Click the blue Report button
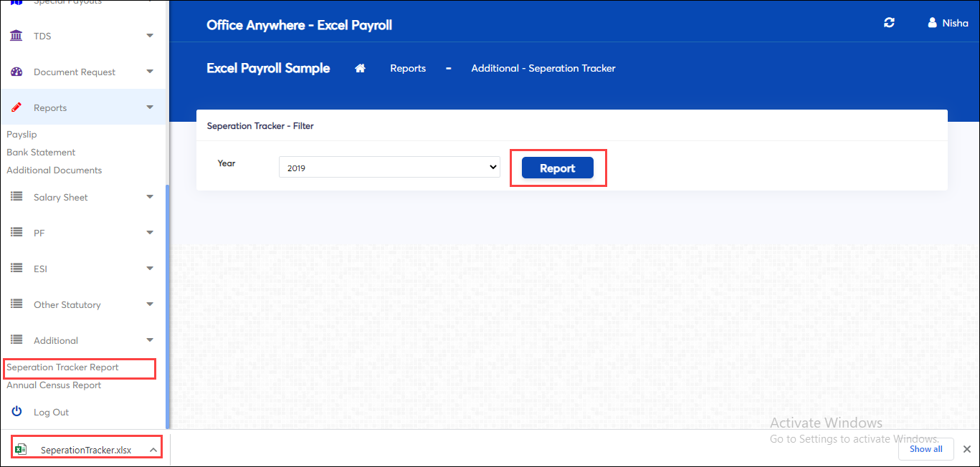Viewport: 980px width, 467px height. pos(558,168)
